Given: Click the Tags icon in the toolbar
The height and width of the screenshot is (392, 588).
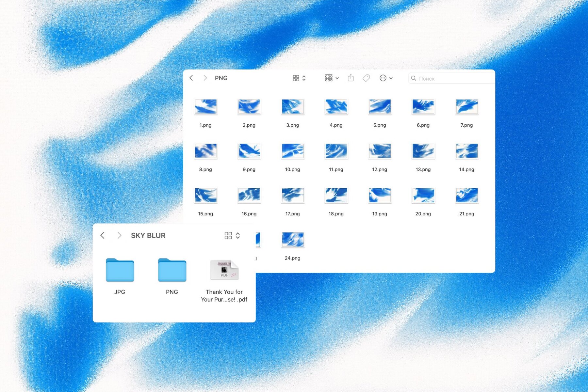Looking at the screenshot, I should click(366, 78).
